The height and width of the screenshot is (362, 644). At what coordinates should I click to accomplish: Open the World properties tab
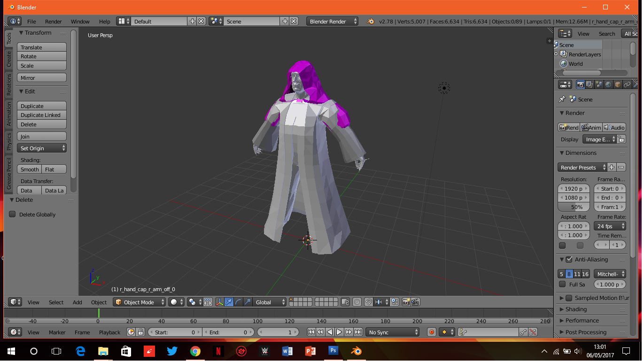click(608, 85)
